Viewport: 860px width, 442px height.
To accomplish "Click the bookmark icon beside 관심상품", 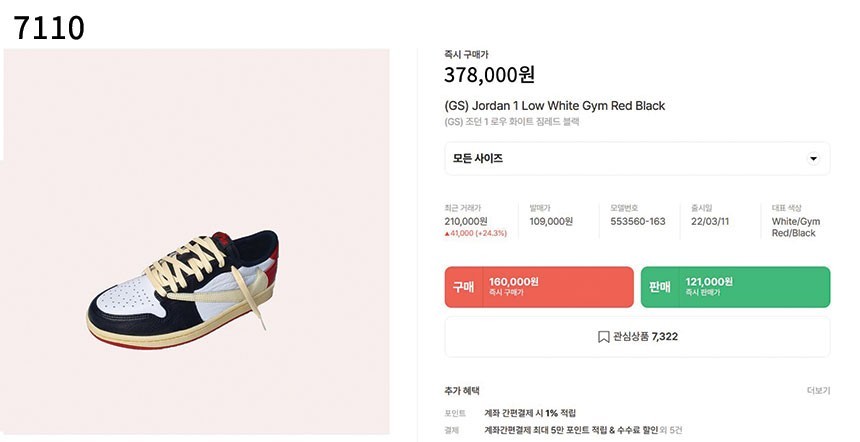I will [604, 337].
